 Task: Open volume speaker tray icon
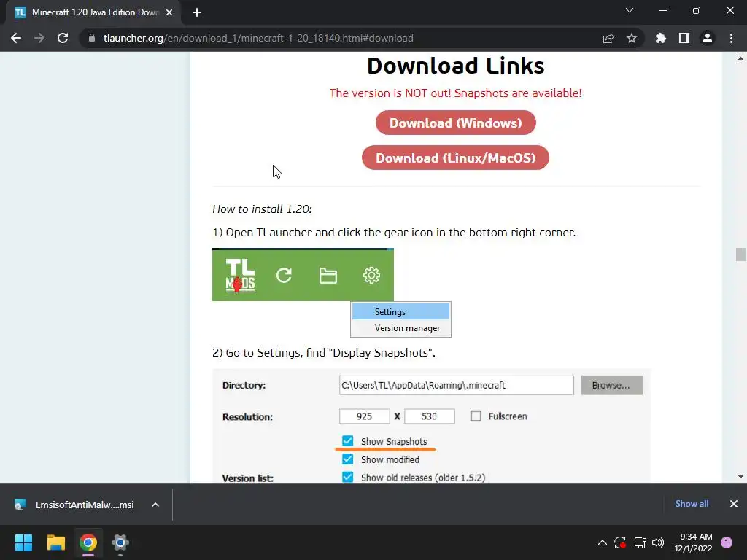(x=658, y=542)
